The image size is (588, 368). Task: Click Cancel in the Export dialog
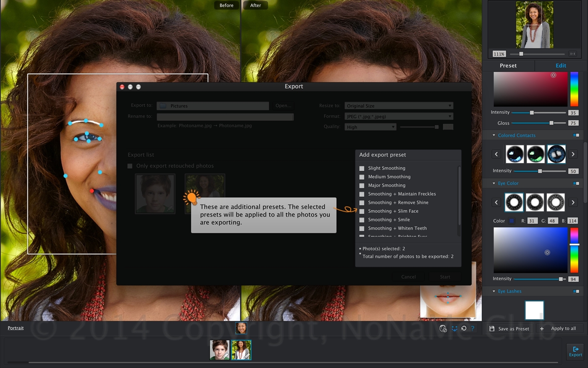[408, 277]
